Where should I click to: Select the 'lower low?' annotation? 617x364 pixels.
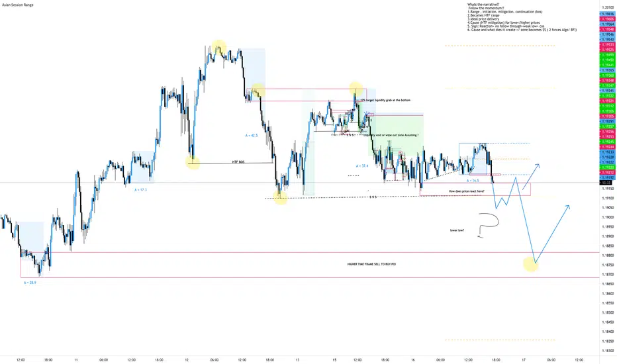pos(457,230)
